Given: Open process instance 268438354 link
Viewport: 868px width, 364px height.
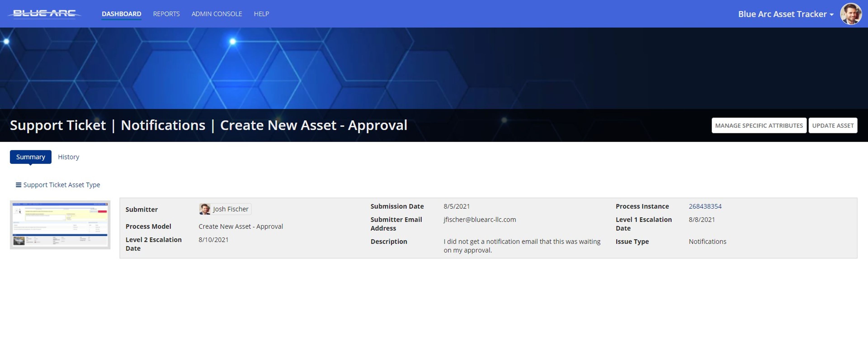Looking at the screenshot, I should click(705, 206).
